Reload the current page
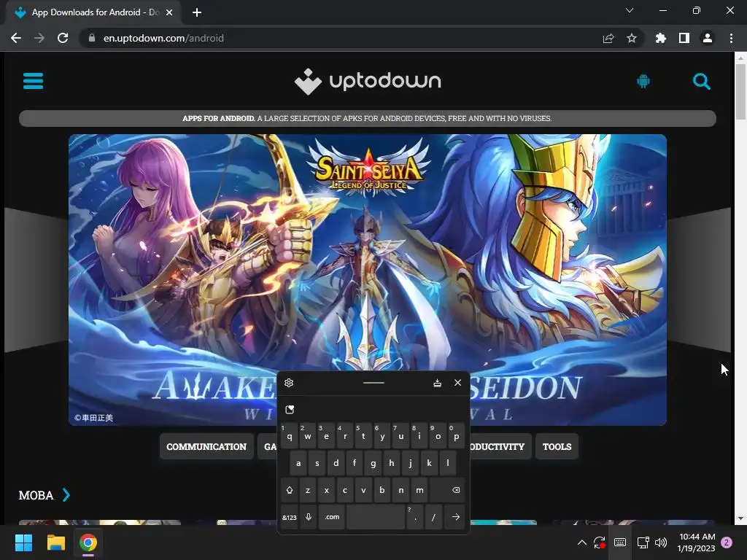Image resolution: width=747 pixels, height=560 pixels. pos(63,38)
